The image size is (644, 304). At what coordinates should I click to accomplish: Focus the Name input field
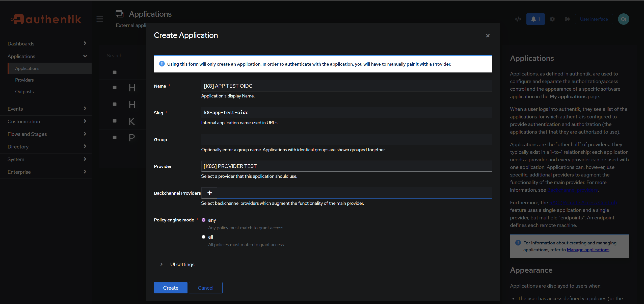pos(346,86)
